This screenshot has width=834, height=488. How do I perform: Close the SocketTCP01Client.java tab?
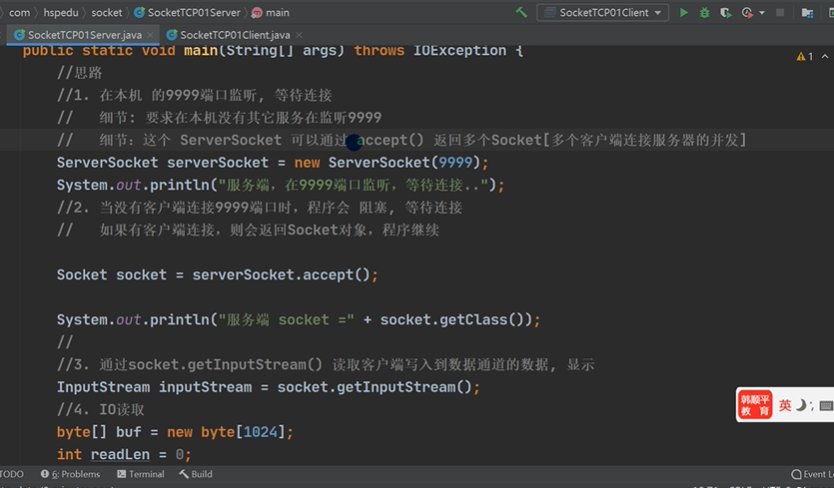pyautogui.click(x=299, y=35)
